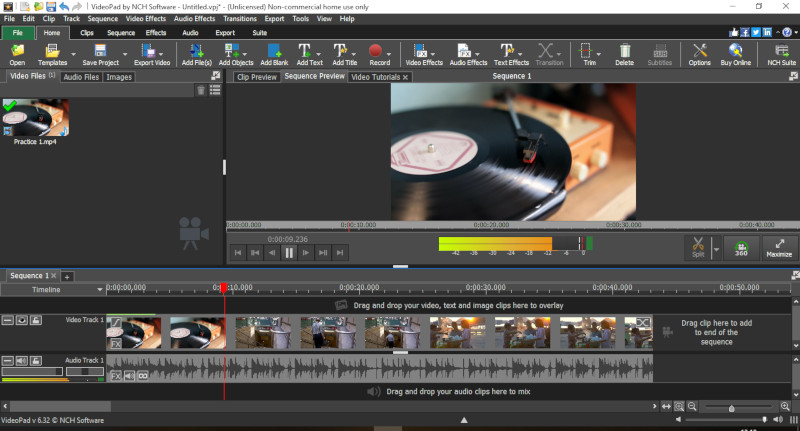Click the green File tab button
The height and width of the screenshot is (431, 800).
[x=18, y=33]
